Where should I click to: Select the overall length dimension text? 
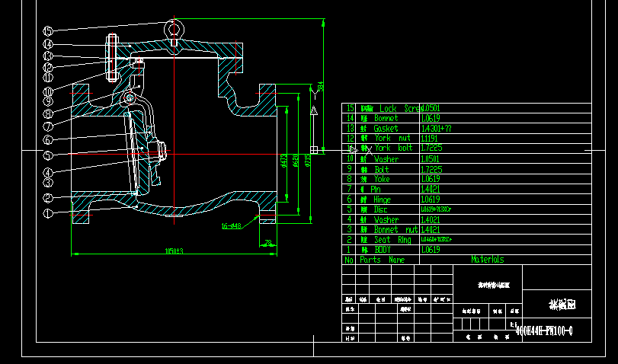tap(175, 251)
